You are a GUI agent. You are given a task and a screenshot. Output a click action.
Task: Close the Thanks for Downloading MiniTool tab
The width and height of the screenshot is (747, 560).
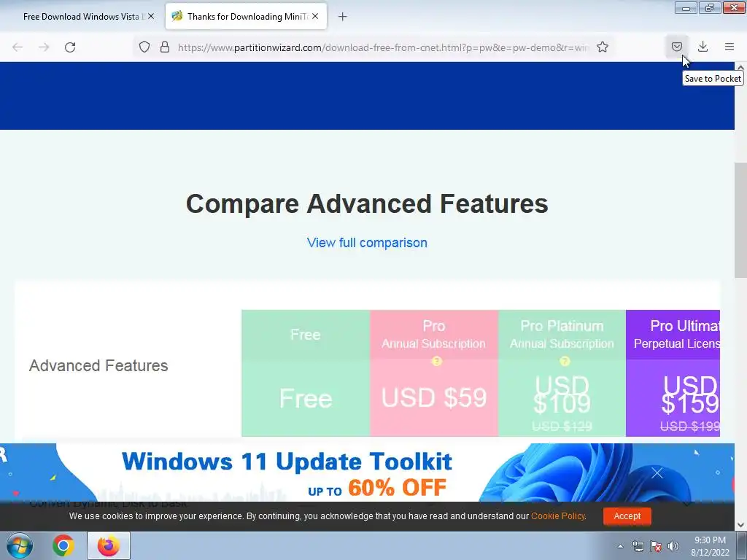(315, 16)
